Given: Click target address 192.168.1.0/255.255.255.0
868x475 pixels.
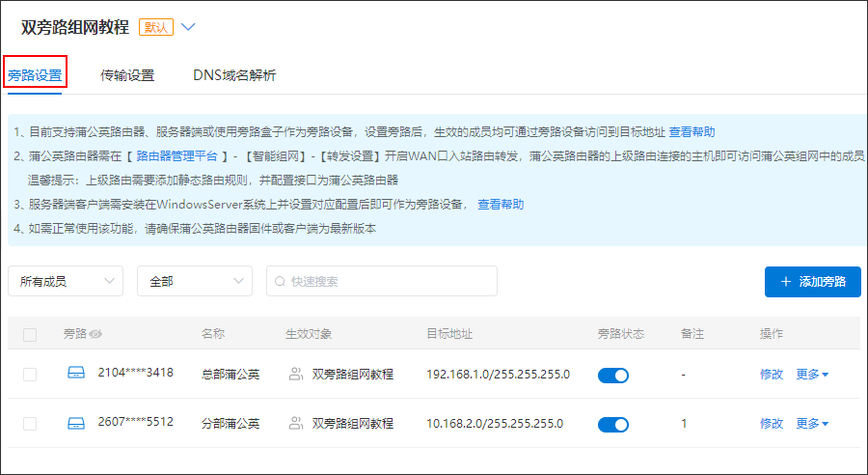Looking at the screenshot, I should [499, 375].
